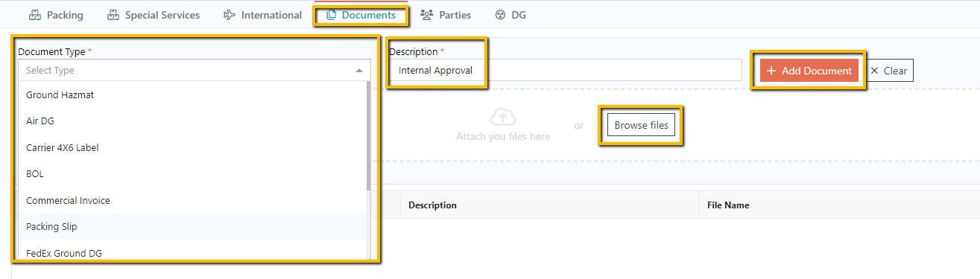This screenshot has width=980, height=279.
Task: Select the Documents tab
Action: (x=361, y=15)
